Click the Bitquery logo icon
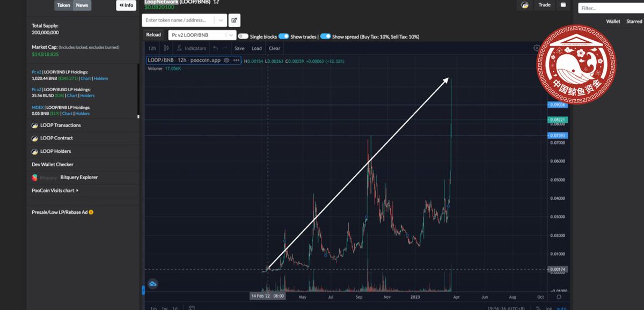Viewport: 644px width, 310px height. coord(34,177)
